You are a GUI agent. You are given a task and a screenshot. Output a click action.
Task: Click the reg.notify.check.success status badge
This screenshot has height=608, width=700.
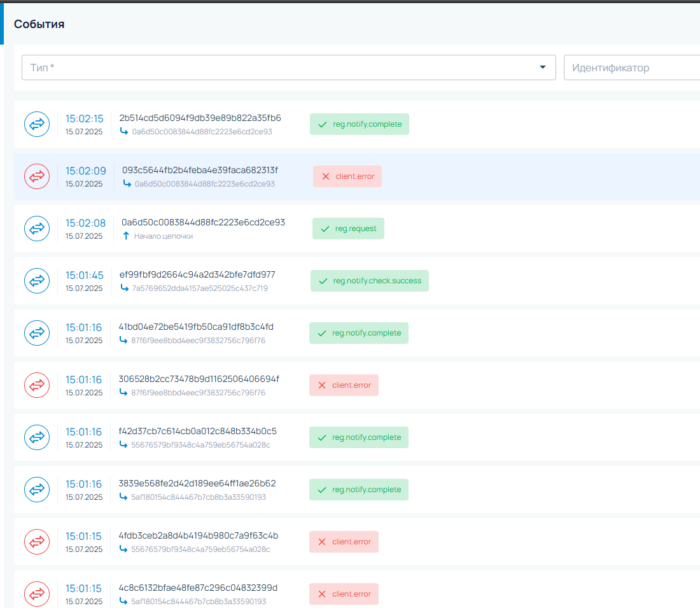[x=370, y=281]
